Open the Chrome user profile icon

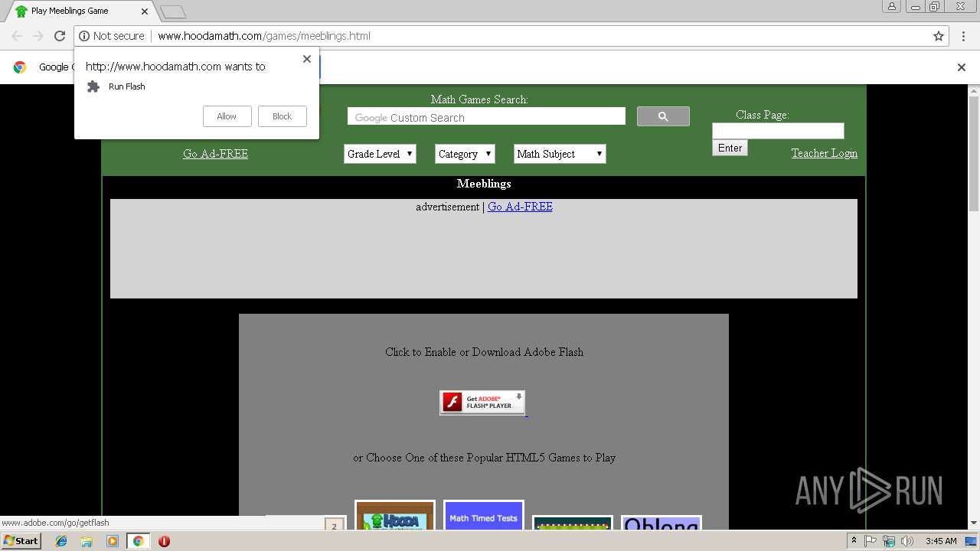891,6
